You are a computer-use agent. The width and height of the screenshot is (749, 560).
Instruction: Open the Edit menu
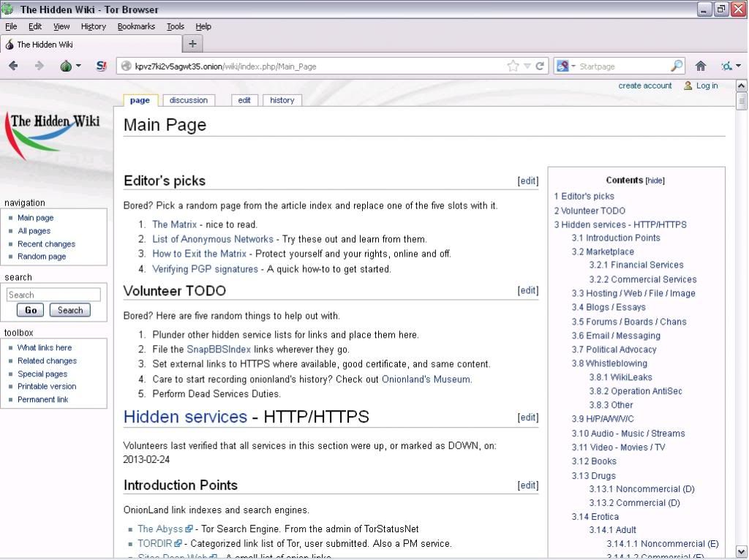[35, 26]
